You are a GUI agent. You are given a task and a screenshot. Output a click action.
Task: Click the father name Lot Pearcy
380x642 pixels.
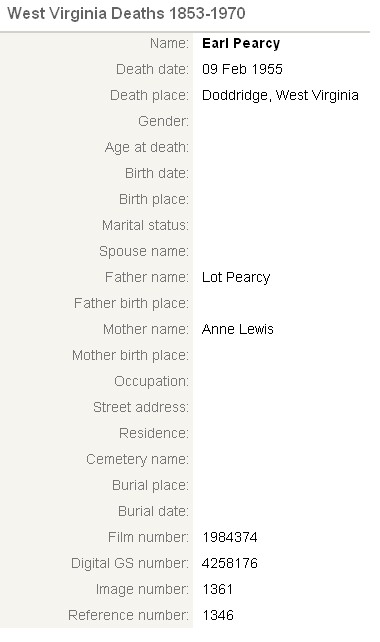click(x=236, y=278)
